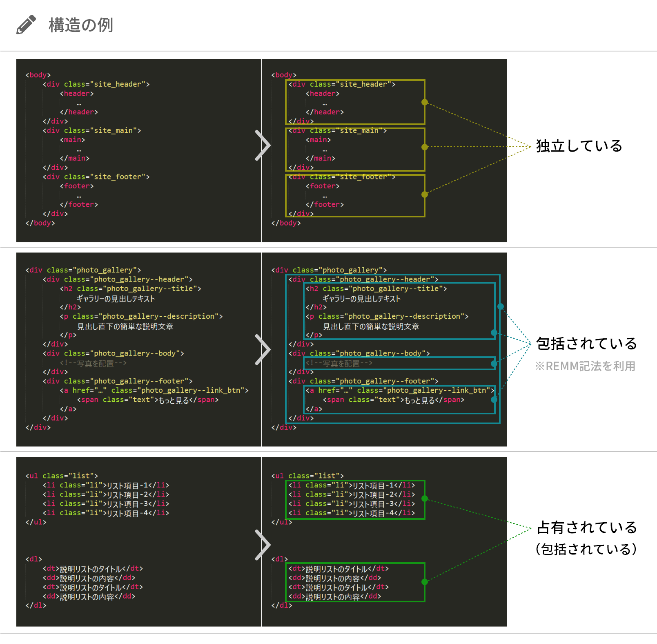657x644 pixels.
Task: Click the 独立している label
Action: pyautogui.click(x=579, y=146)
